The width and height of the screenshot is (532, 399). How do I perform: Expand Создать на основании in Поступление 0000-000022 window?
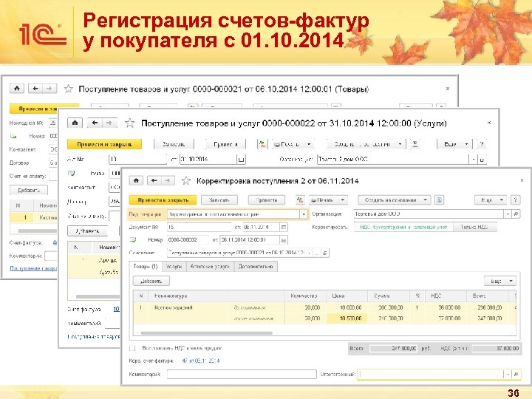[365, 144]
